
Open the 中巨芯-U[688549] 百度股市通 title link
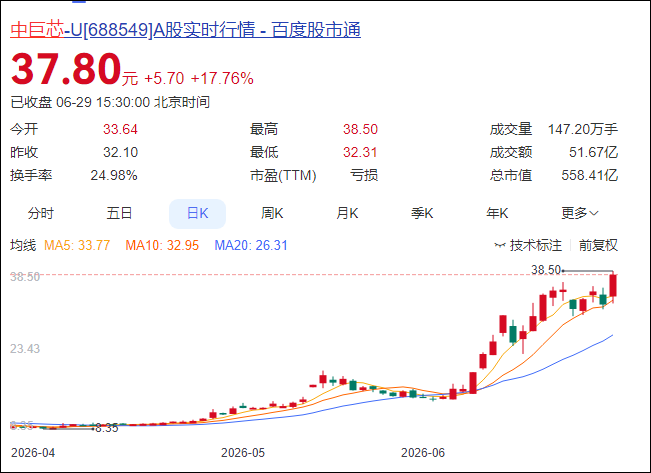[x=185, y=30]
